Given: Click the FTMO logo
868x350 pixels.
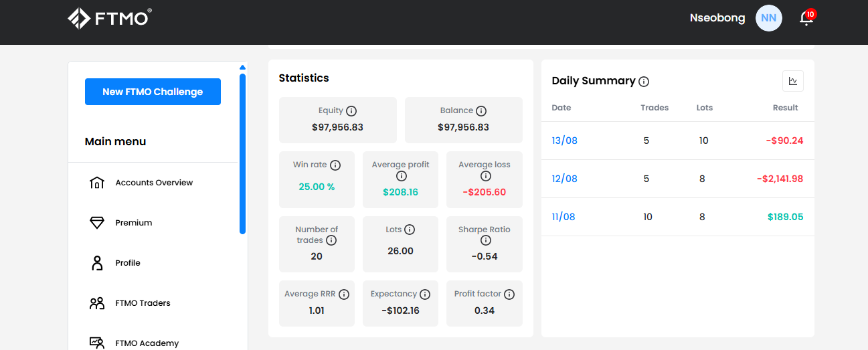Looking at the screenshot, I should coord(110,18).
